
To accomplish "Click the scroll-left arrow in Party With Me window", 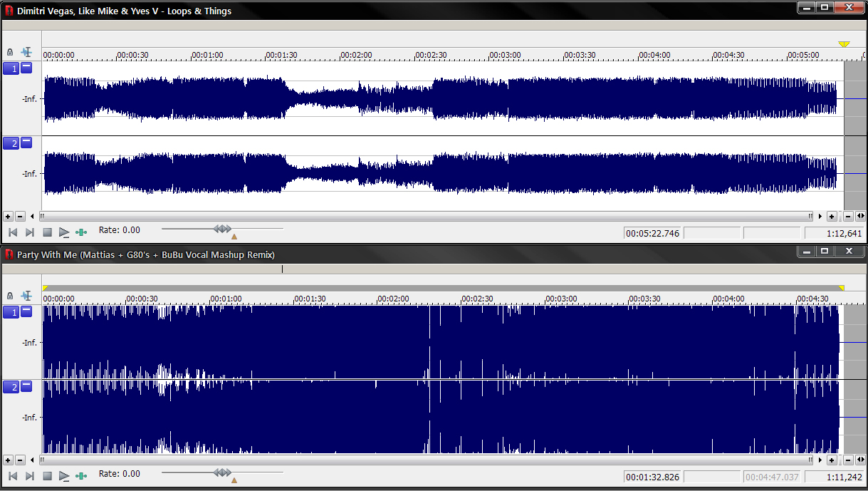I will (x=32, y=460).
